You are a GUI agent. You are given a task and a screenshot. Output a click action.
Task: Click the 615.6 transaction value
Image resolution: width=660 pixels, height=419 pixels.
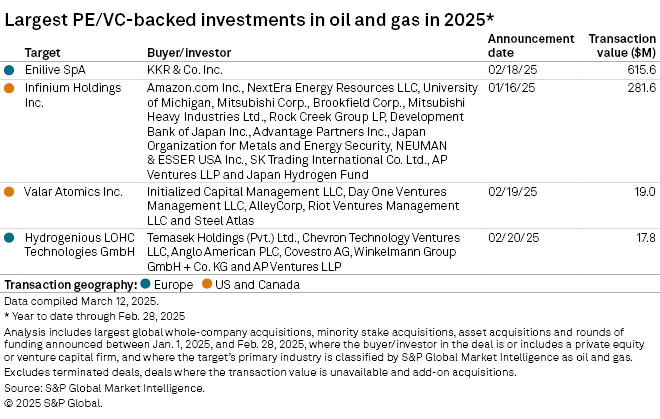(x=640, y=70)
